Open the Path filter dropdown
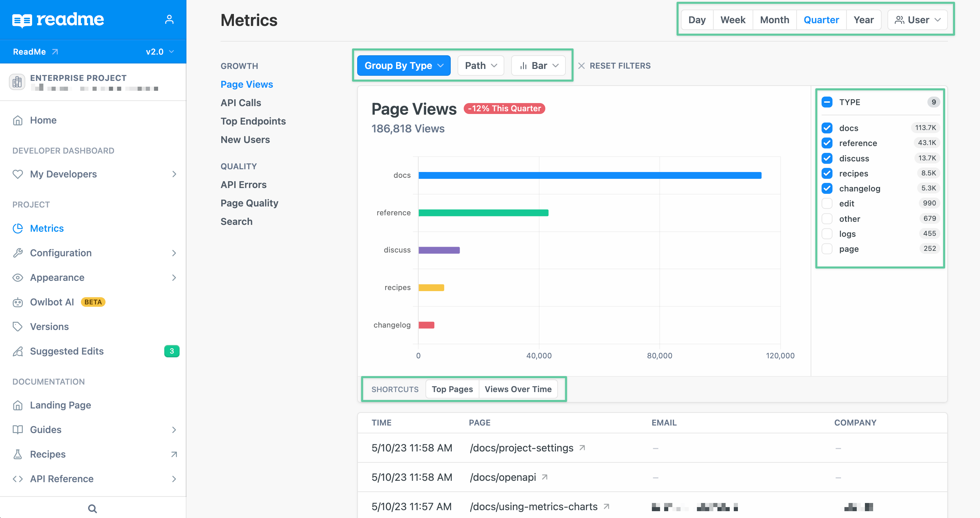The width and height of the screenshot is (980, 518). [x=480, y=65]
